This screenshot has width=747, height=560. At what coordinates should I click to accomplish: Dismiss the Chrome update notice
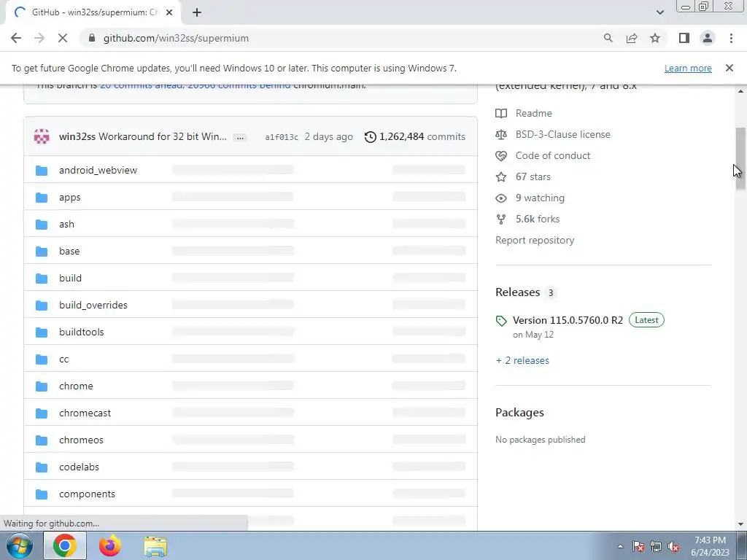point(729,68)
